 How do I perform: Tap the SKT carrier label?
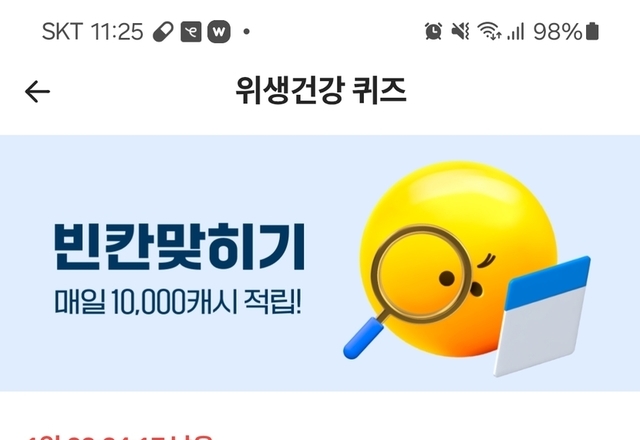pos(62,31)
